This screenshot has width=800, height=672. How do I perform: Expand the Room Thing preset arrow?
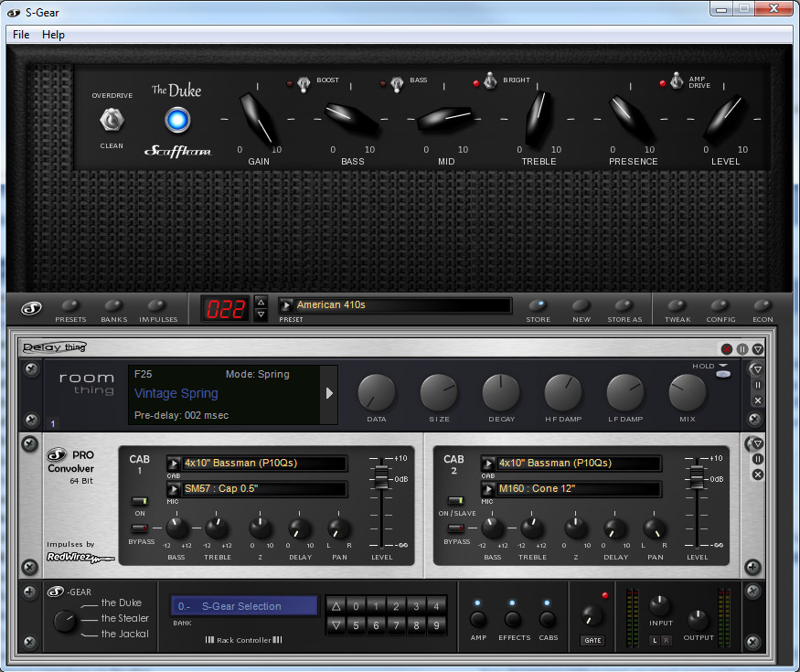pyautogui.click(x=329, y=393)
